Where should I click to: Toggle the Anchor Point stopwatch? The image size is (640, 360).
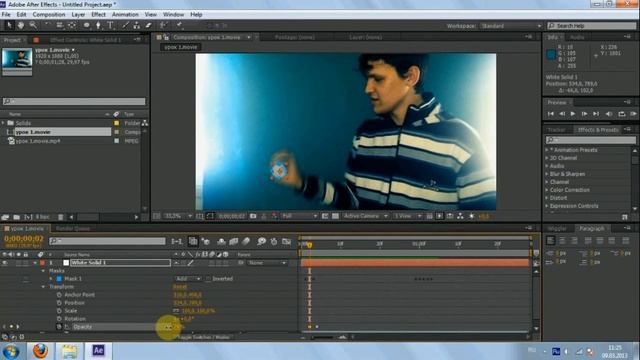click(59, 295)
